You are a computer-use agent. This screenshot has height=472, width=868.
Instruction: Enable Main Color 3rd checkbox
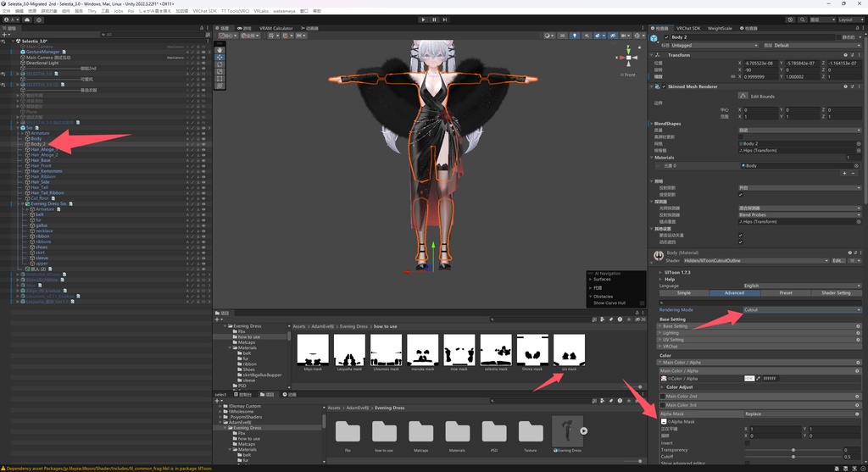(663, 405)
